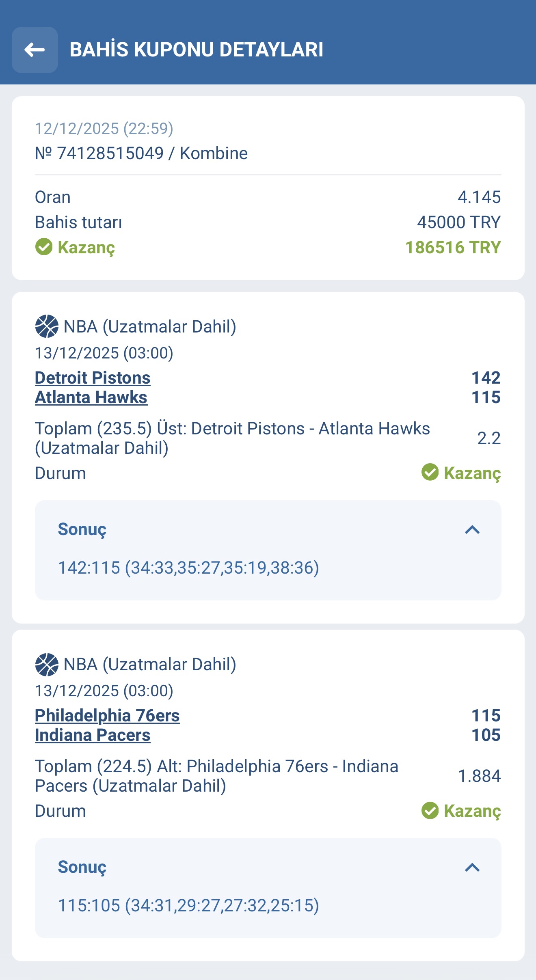Image resolution: width=536 pixels, height=980 pixels.
Task: Click basketball icon beside Detroit Pistons match
Action: (47, 326)
